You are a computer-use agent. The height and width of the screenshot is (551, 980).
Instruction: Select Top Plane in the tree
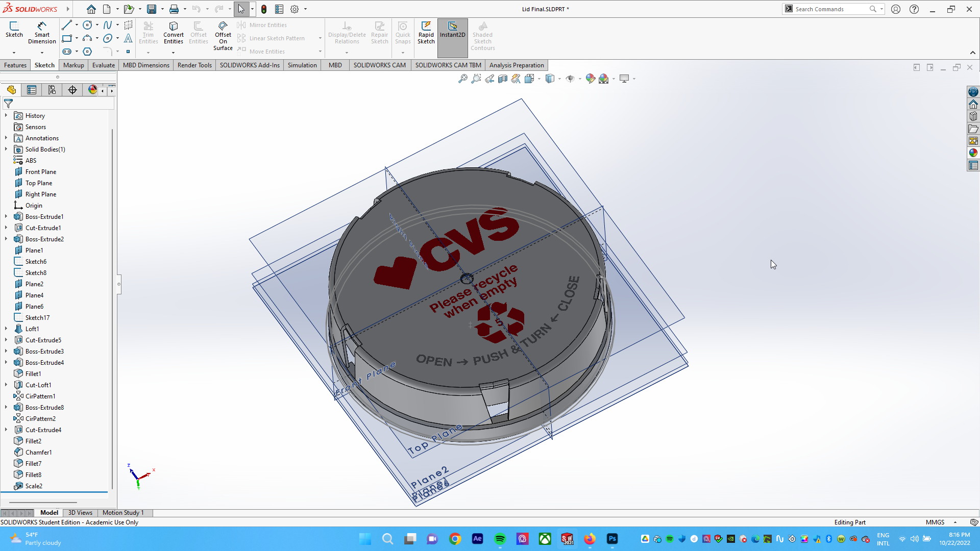pos(39,183)
